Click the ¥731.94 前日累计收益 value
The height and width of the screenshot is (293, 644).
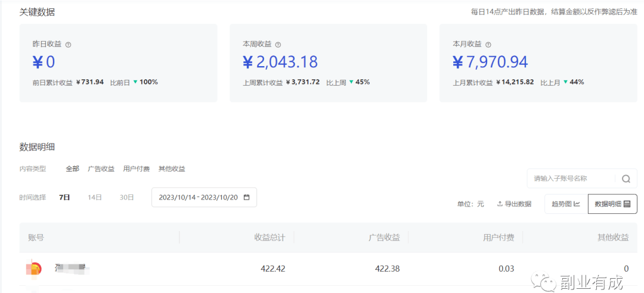click(90, 82)
